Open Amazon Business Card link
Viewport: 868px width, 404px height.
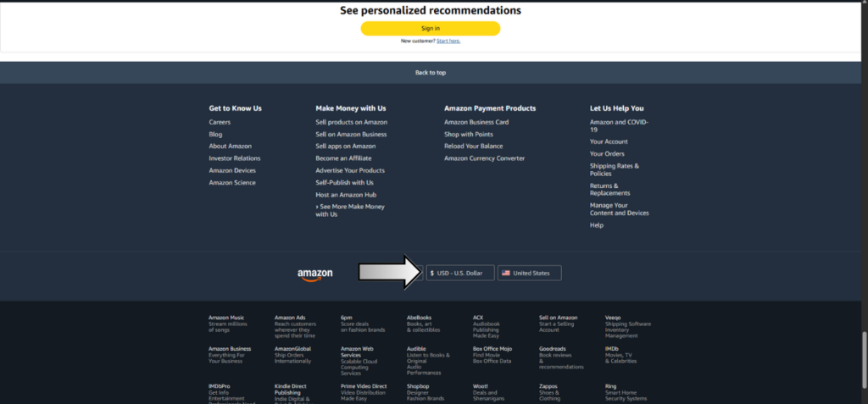pos(476,122)
